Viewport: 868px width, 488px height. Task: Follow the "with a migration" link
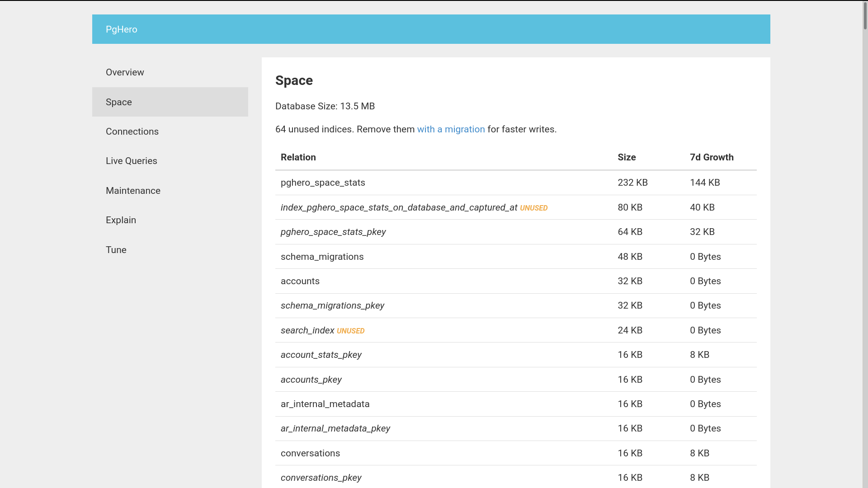(451, 129)
